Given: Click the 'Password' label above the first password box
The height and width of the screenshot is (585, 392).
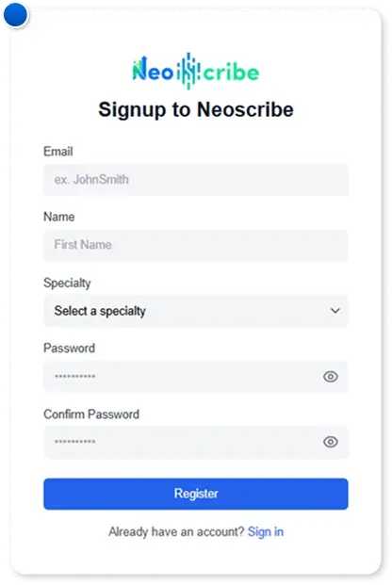Looking at the screenshot, I should (70, 349).
